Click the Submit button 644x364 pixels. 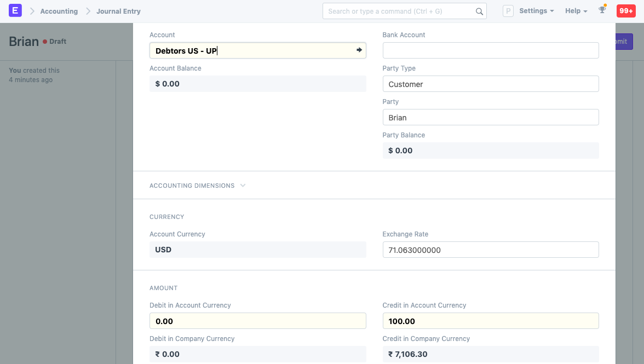624,42
